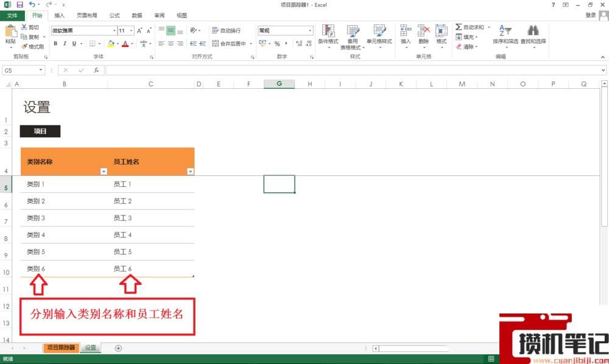Open font color dropdown arrow
The width and height of the screenshot is (609, 364).
[132, 43]
